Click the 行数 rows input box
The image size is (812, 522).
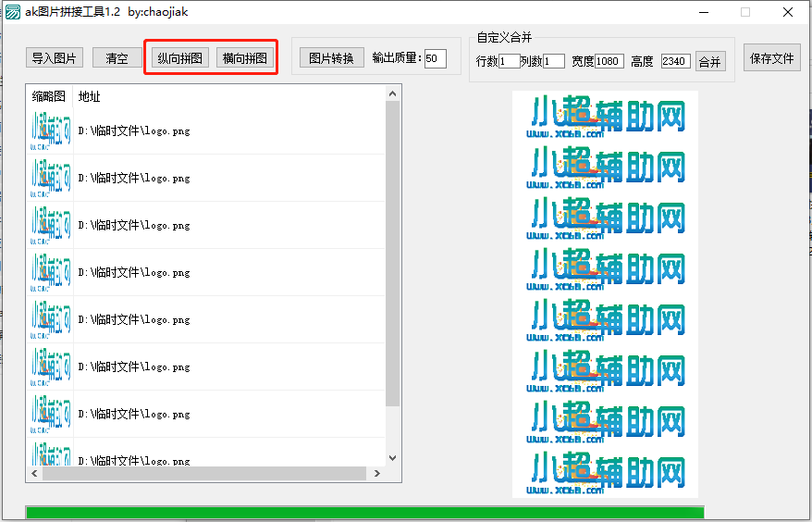[x=509, y=62]
